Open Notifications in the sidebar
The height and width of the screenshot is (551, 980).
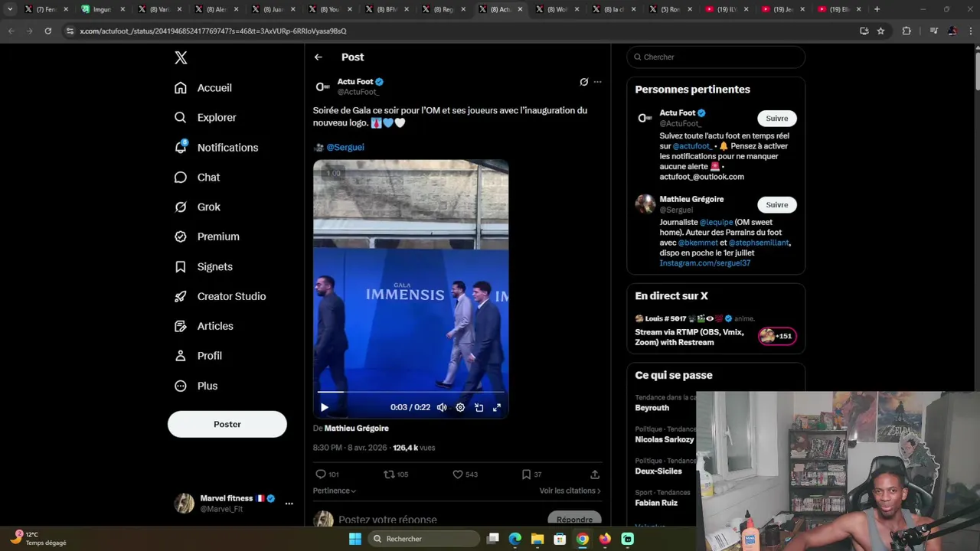[x=216, y=148]
